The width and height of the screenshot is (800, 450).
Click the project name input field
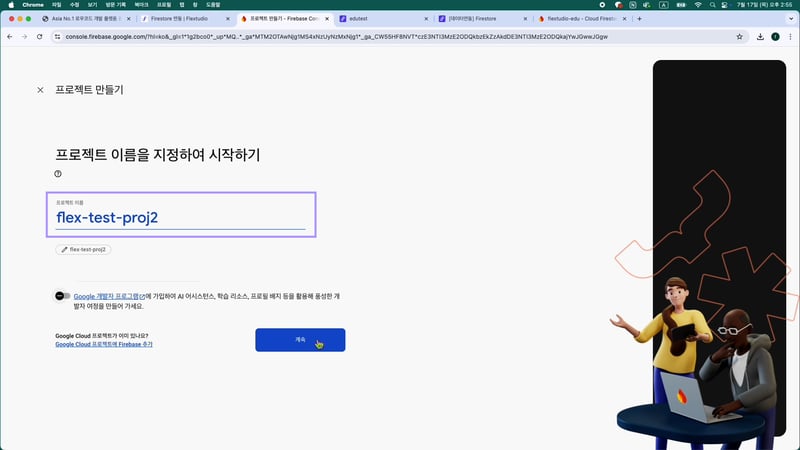(180, 217)
